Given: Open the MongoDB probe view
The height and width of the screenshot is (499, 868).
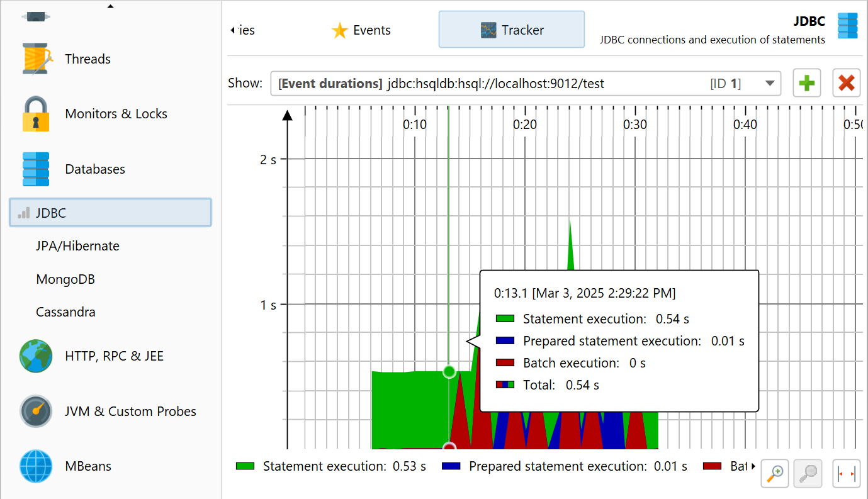Looking at the screenshot, I should (x=65, y=279).
